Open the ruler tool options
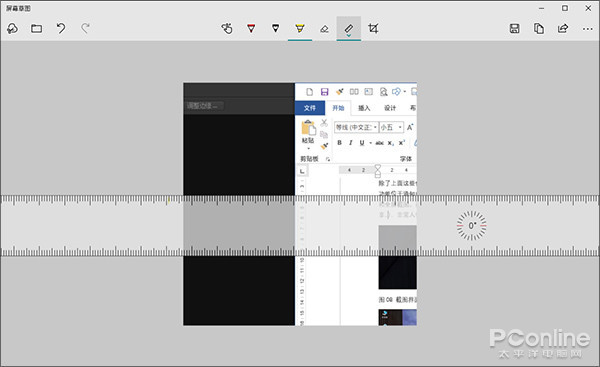Viewport: 600px width, 367px height. pos(349,29)
